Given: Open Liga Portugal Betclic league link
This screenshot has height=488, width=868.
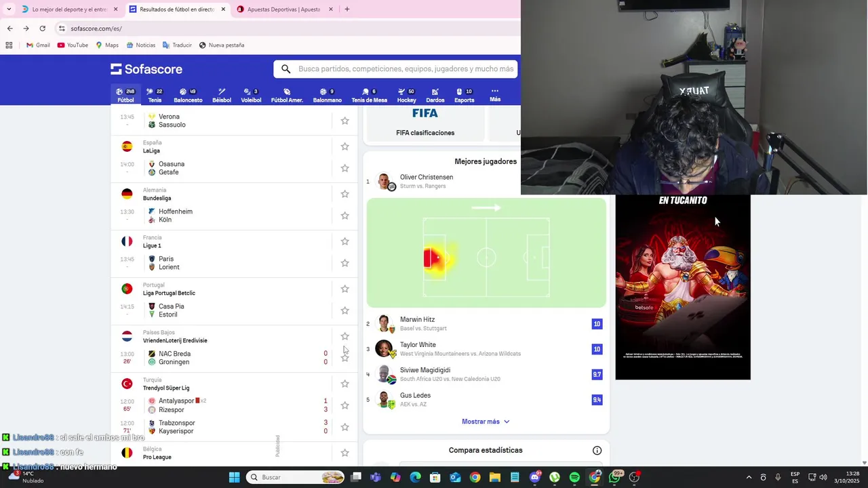Looking at the screenshot, I should 169,293.
